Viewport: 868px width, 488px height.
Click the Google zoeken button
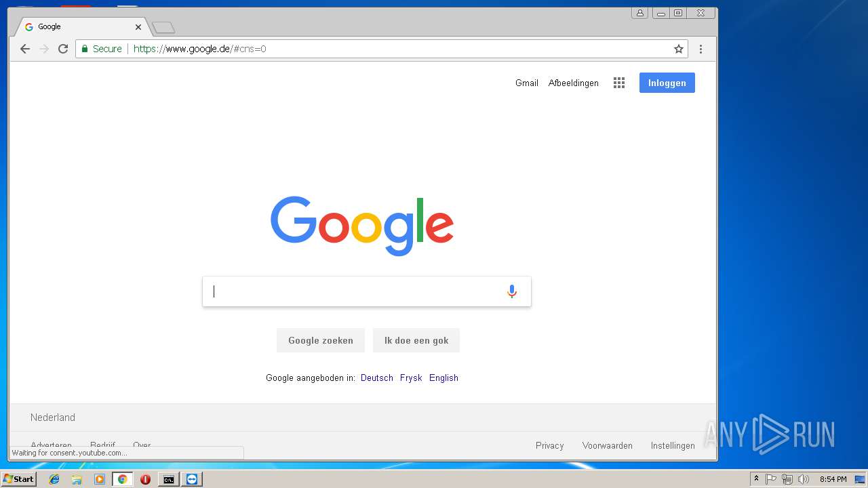pos(321,340)
